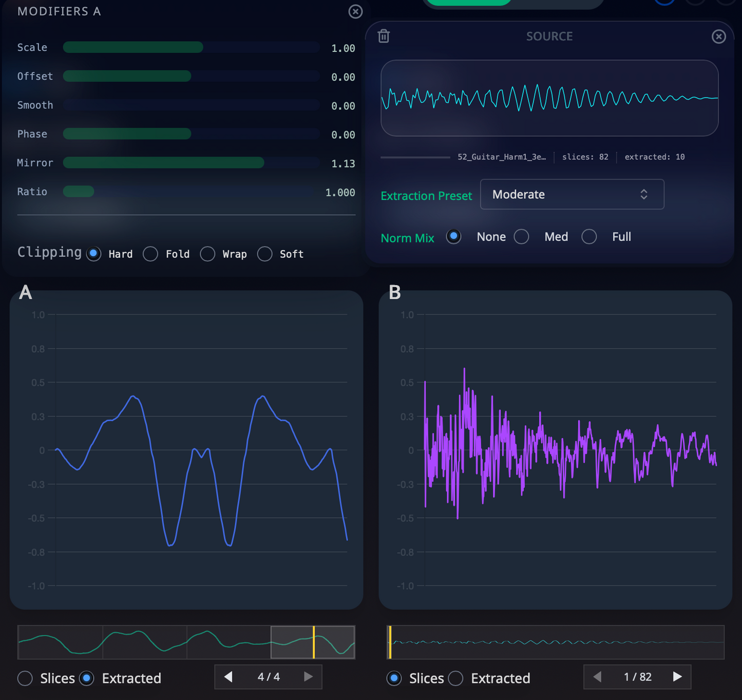This screenshot has height=700, width=742.
Task: Close the Modifiers A panel
Action: coord(355,11)
